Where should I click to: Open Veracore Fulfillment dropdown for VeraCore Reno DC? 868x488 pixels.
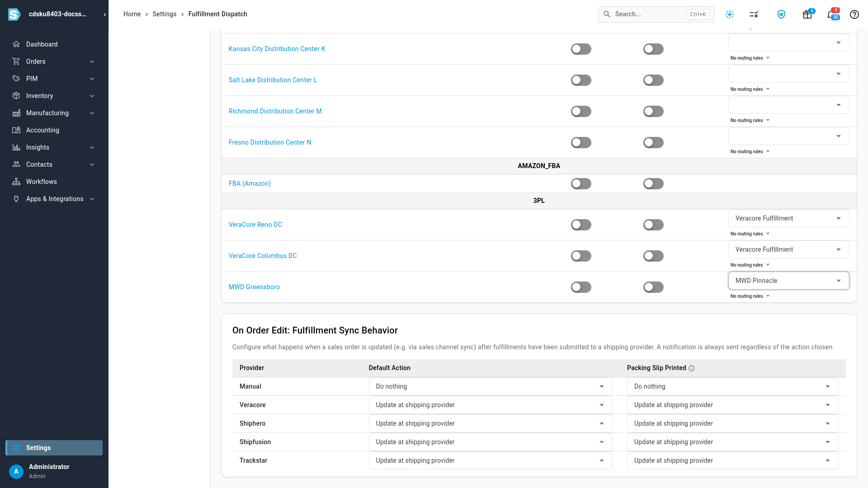[x=789, y=218]
